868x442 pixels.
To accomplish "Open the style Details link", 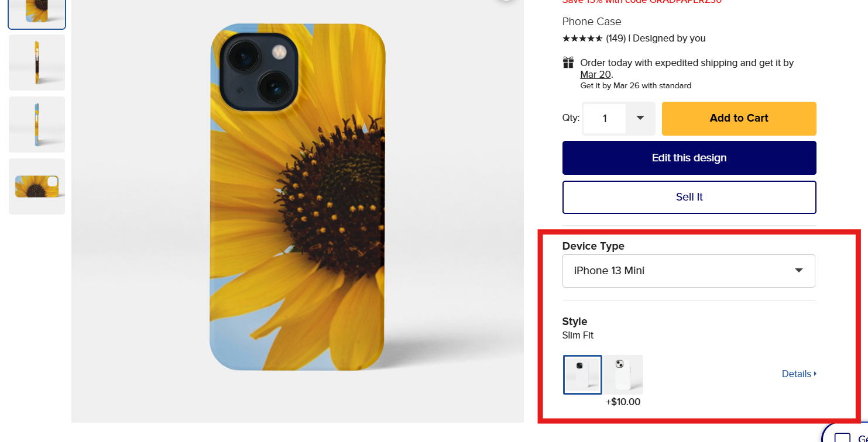I will tap(798, 374).
